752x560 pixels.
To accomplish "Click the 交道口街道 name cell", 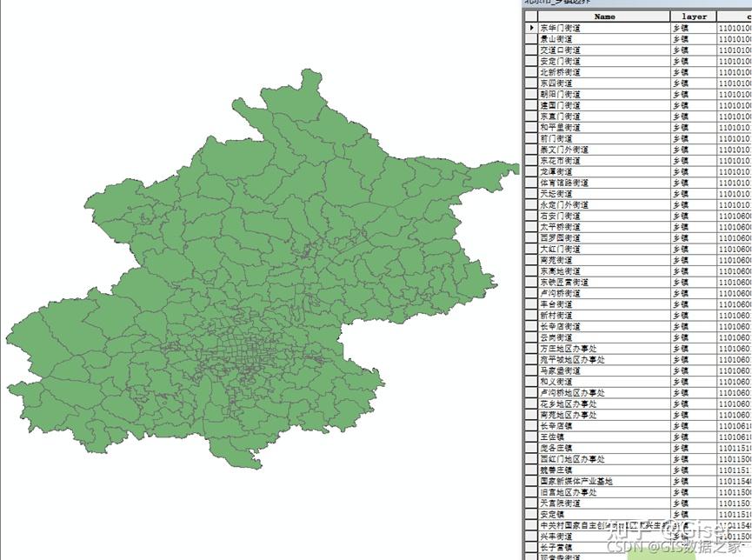I will point(604,50).
